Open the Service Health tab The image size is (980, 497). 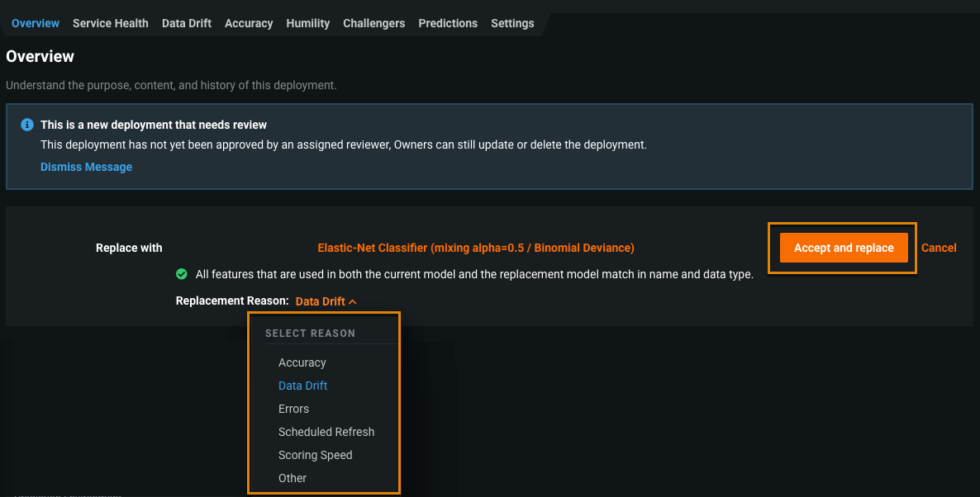pyautogui.click(x=111, y=23)
